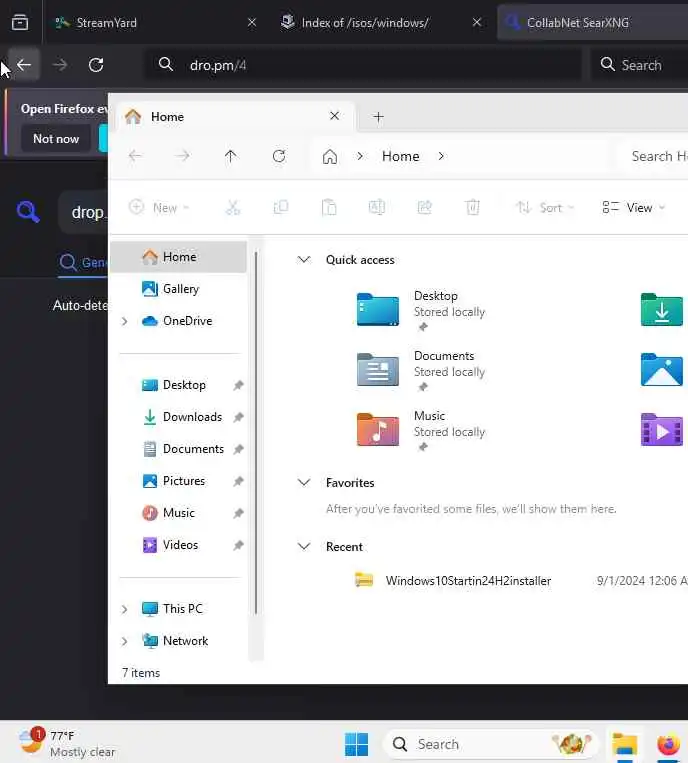
Task: Open pinned Downloads in navigation pane
Action: [179, 417]
